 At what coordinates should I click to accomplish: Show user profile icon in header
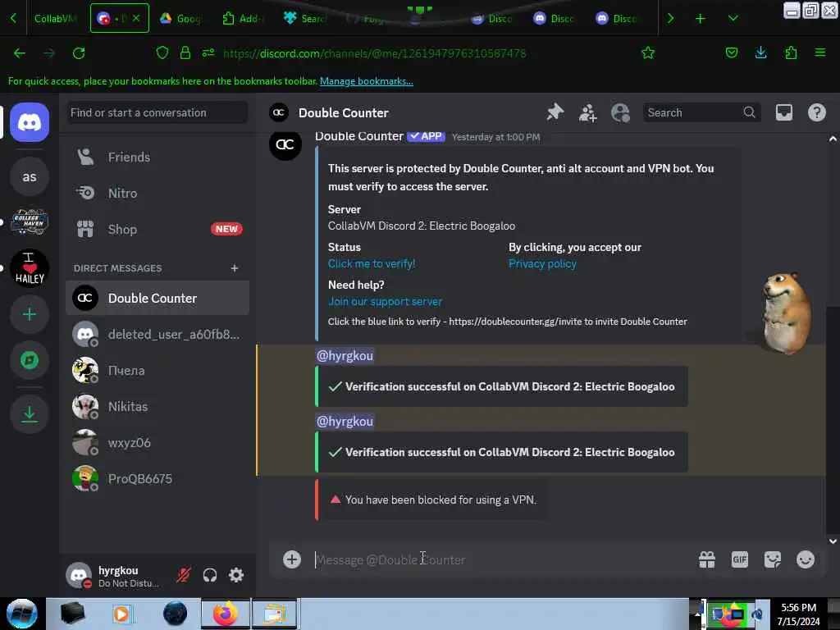620,112
